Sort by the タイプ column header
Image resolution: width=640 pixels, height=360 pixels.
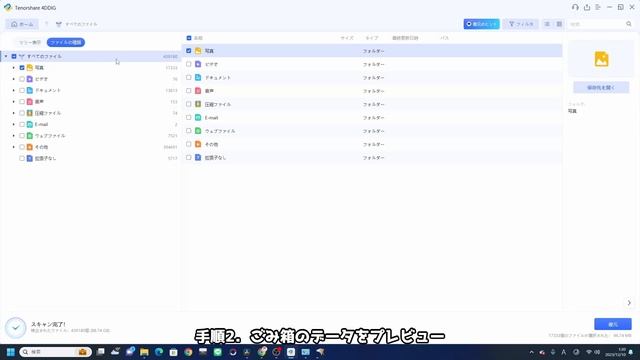[371, 38]
